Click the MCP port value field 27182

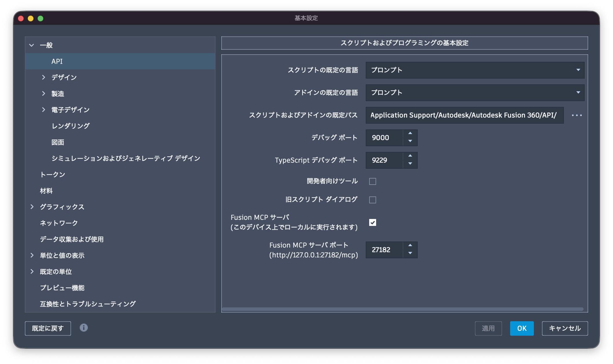(x=384, y=250)
